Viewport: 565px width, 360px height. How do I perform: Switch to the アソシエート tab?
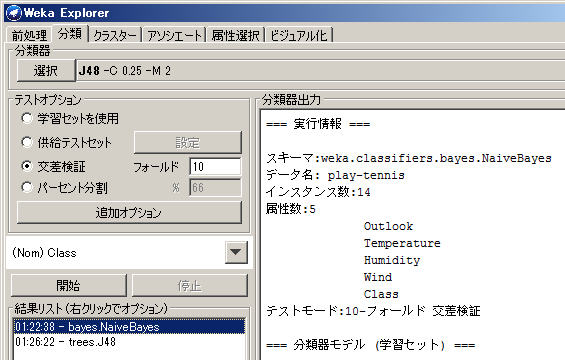point(174,35)
